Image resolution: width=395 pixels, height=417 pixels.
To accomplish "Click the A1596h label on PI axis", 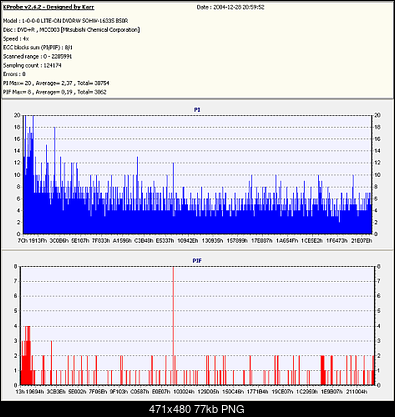I will [122, 241].
